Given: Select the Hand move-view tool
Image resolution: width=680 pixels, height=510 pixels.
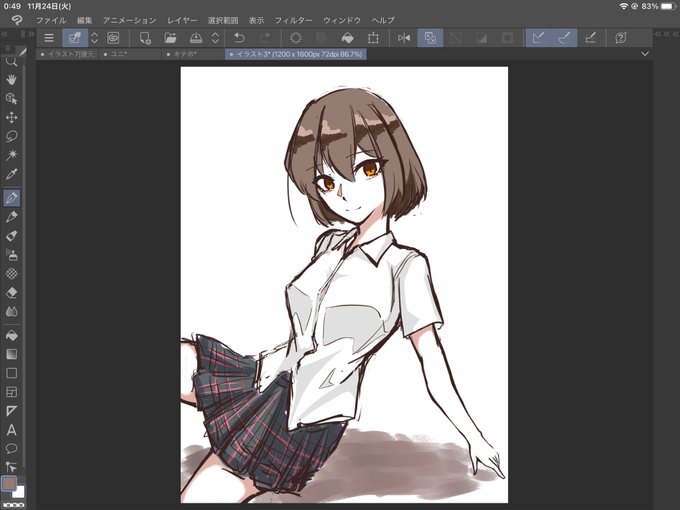Looking at the screenshot, I should coord(11,79).
